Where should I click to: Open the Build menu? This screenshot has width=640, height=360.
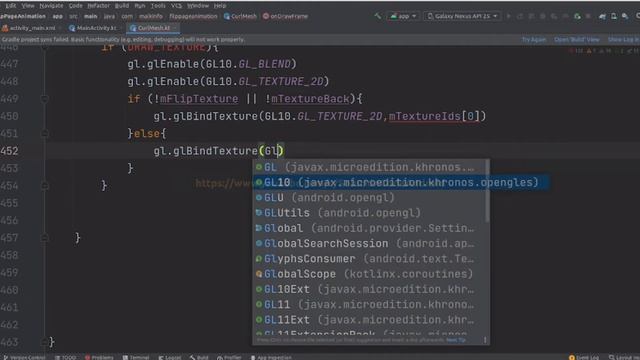(122, 6)
